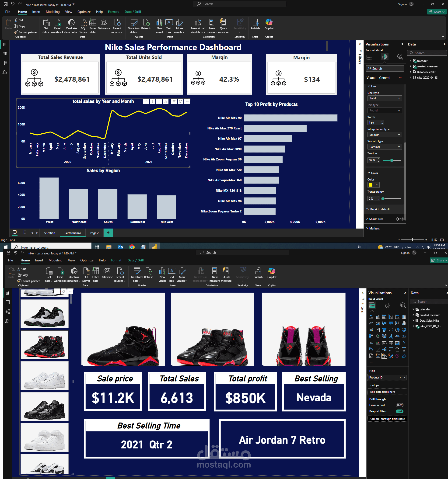Select donut chart visual in lower window
The width and height of the screenshot is (448, 479).
[404, 330]
